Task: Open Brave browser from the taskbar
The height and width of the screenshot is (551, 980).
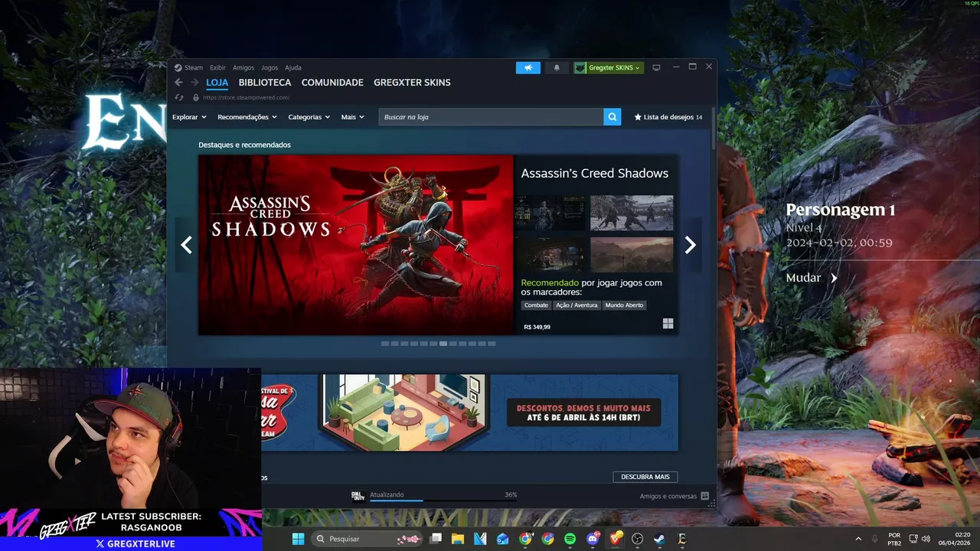Action: coord(615,539)
